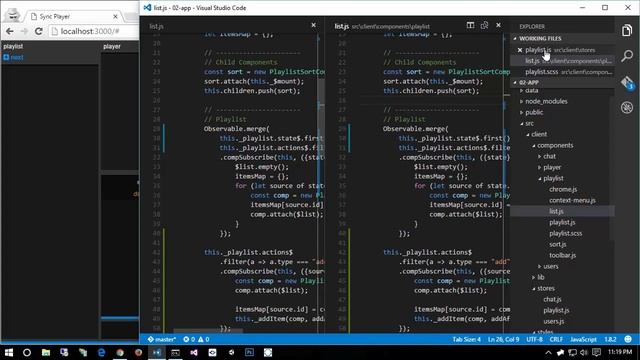Change Tab Size: 4 setting
Viewport: 640px width, 360px height.
point(467,339)
